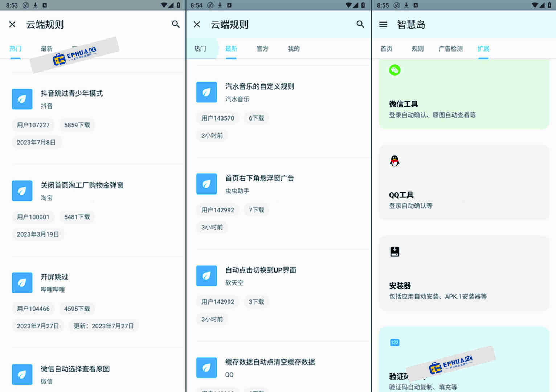This screenshot has height=392, width=556.
Task: Click the 虫虫助手 app label
Action: [x=237, y=191]
